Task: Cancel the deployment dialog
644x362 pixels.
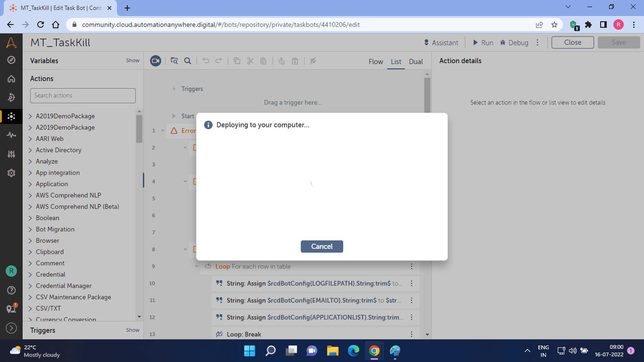Action: click(x=322, y=247)
